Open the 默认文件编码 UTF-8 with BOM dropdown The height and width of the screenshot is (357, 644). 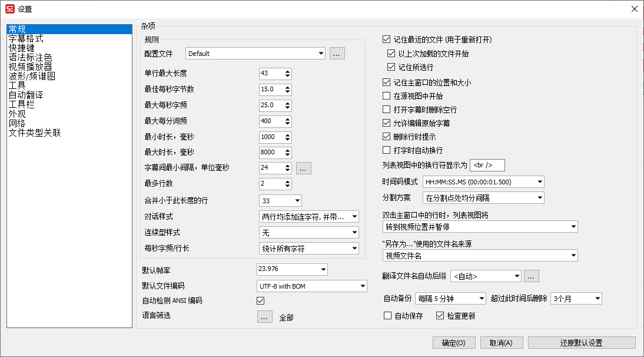(312, 286)
